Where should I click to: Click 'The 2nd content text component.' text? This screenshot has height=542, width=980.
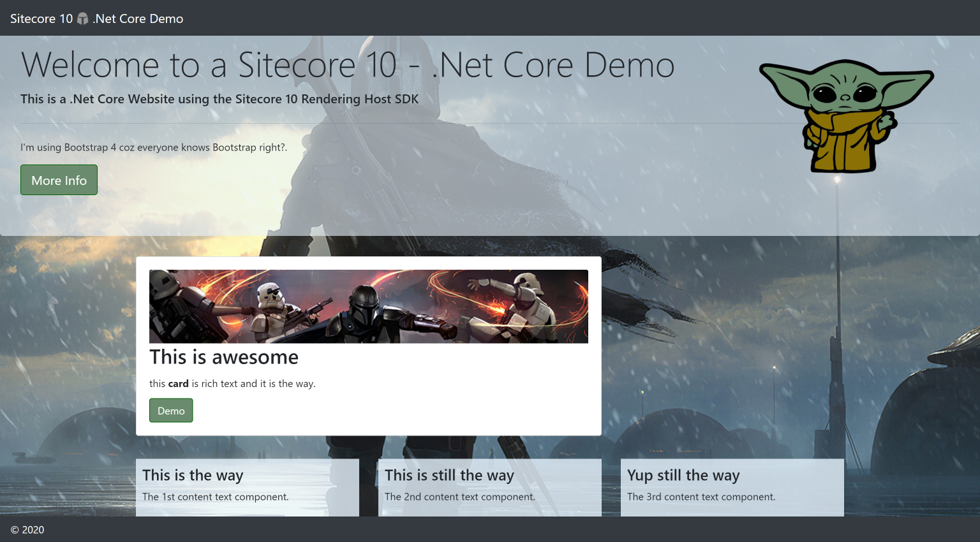460,497
